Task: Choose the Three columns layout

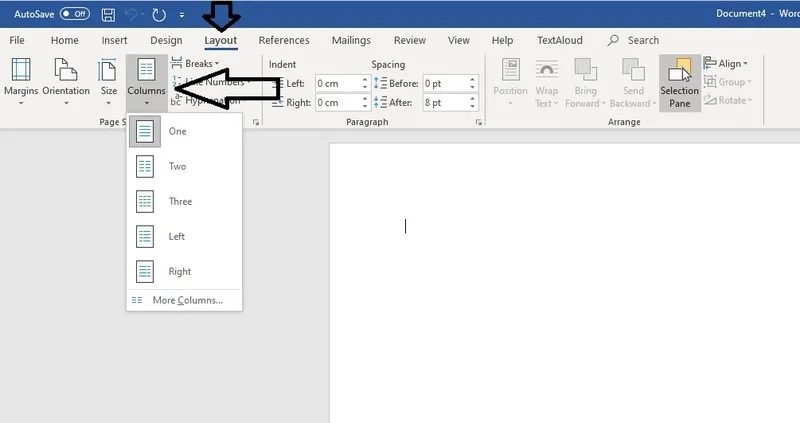Action: pos(184,202)
